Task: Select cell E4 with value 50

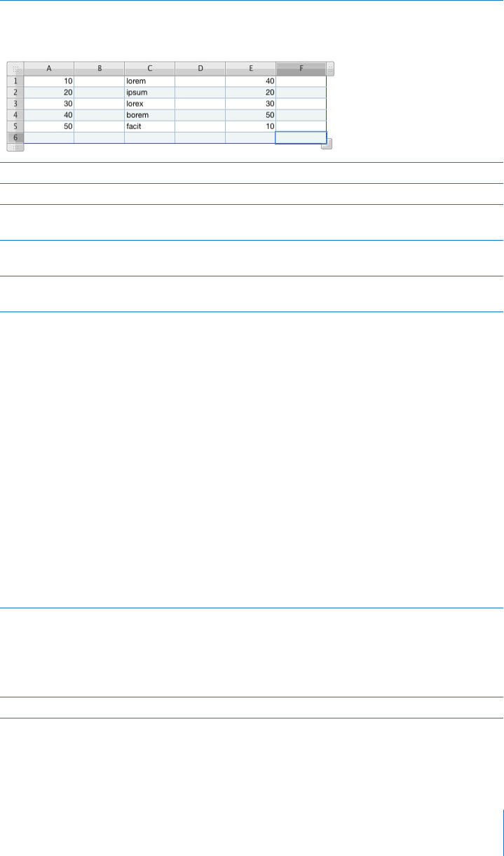Action: coord(251,115)
